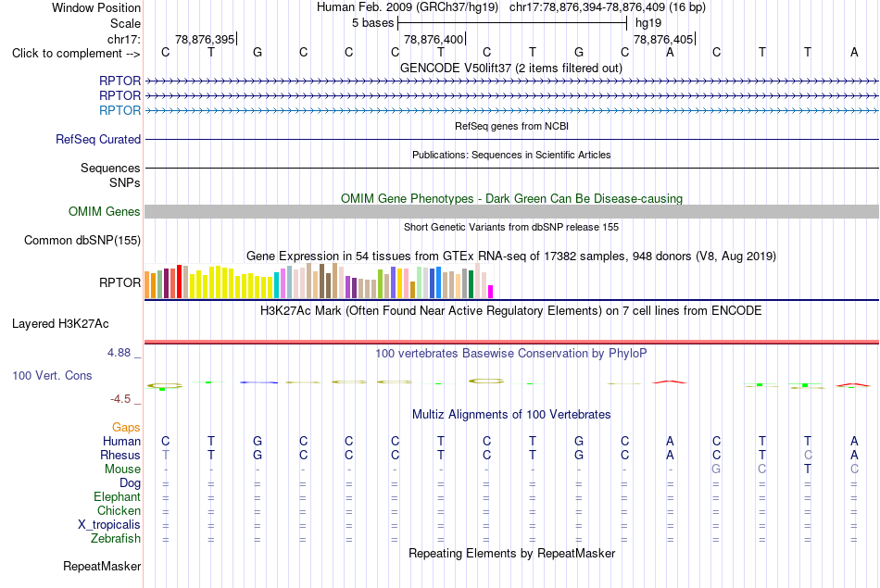Click the Window Position label
Viewport: 880px width, 588px height.
[96, 7]
